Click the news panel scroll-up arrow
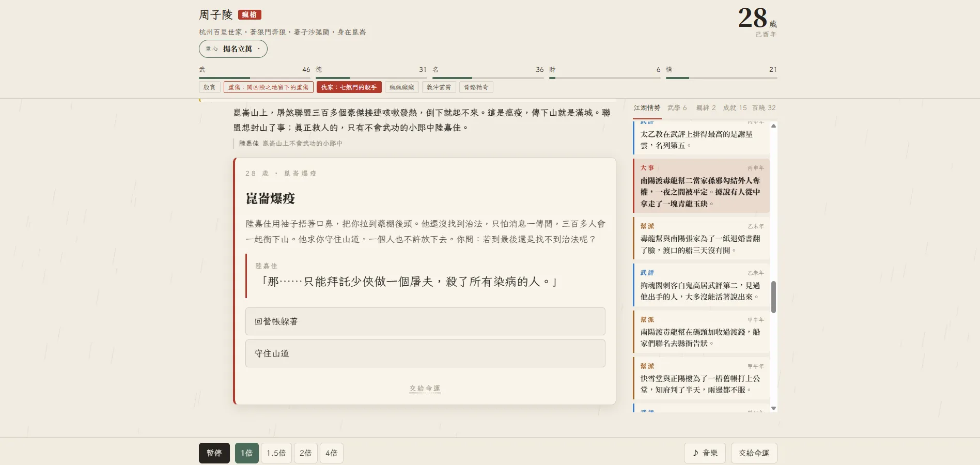 [773, 126]
